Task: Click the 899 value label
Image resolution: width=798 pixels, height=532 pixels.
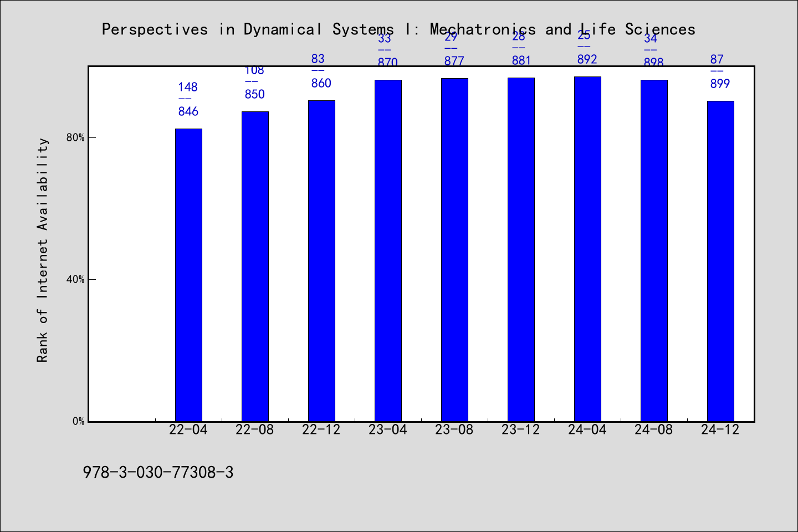Action: (x=720, y=84)
